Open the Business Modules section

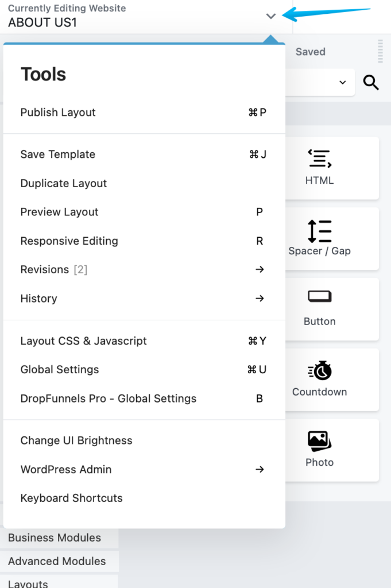point(55,537)
